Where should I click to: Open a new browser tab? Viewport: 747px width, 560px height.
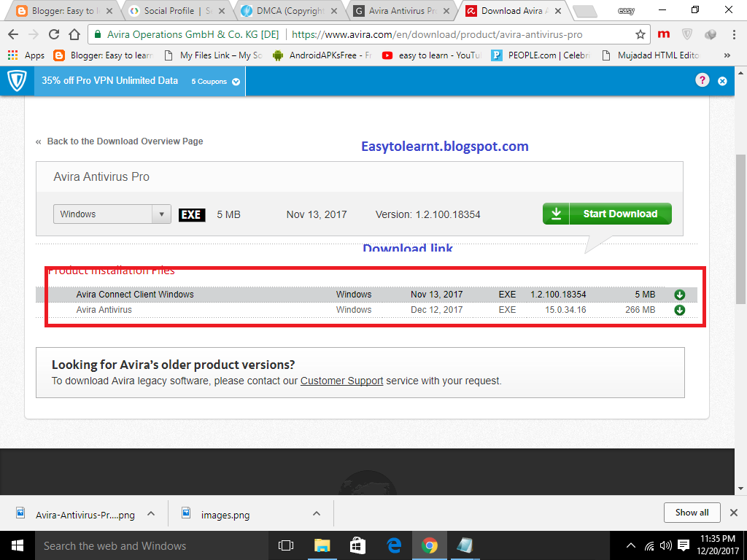point(584,11)
